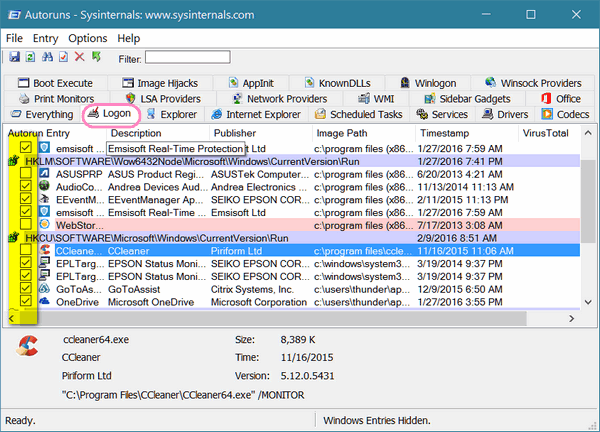Check the WebStor entry checkbox
This screenshot has height=432, width=600.
[x=26, y=225]
